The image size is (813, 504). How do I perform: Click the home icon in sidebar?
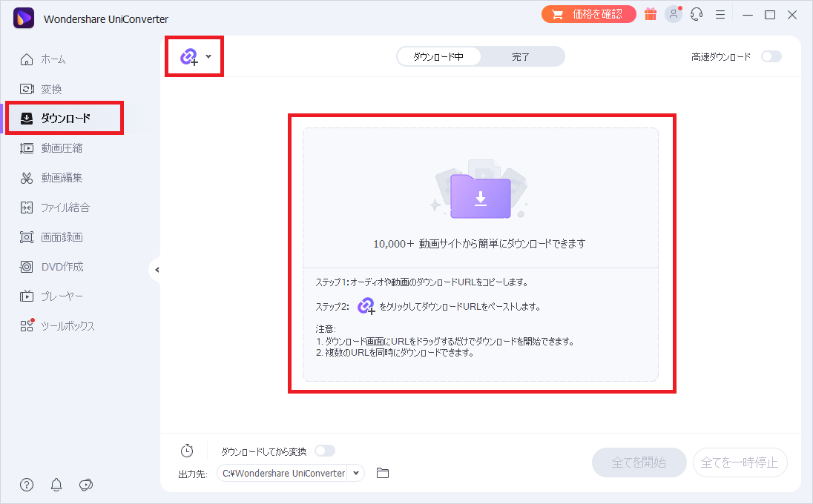(27, 59)
